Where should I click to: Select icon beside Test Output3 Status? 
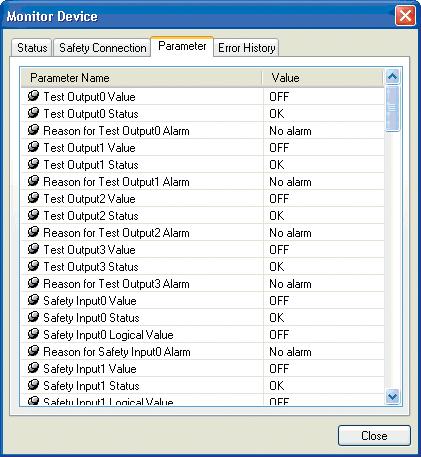[x=33, y=266]
